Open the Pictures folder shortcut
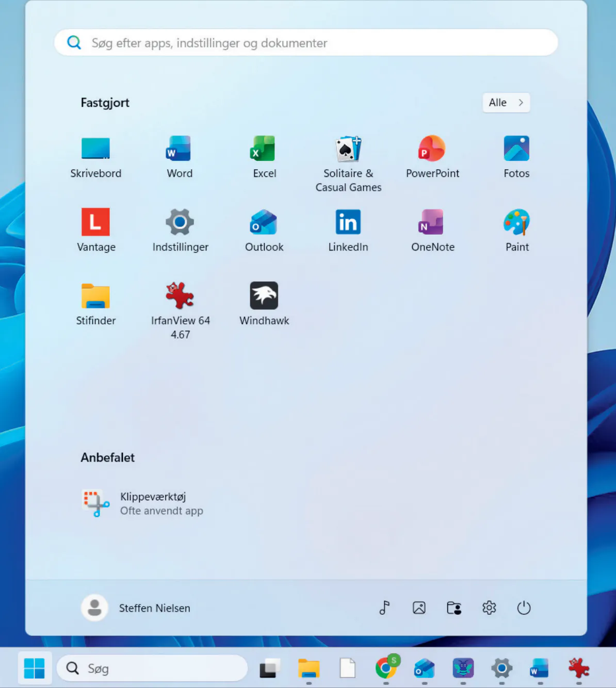The image size is (616, 688). [x=419, y=608]
